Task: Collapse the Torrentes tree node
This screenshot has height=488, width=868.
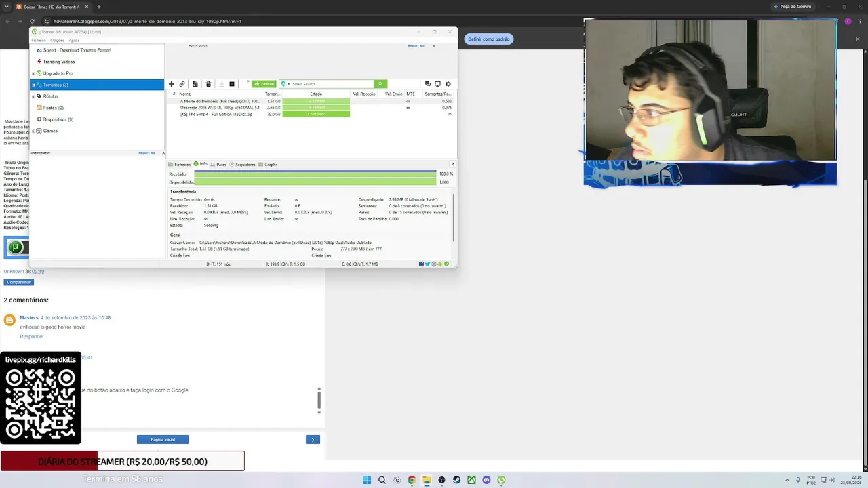Action: tap(33, 85)
